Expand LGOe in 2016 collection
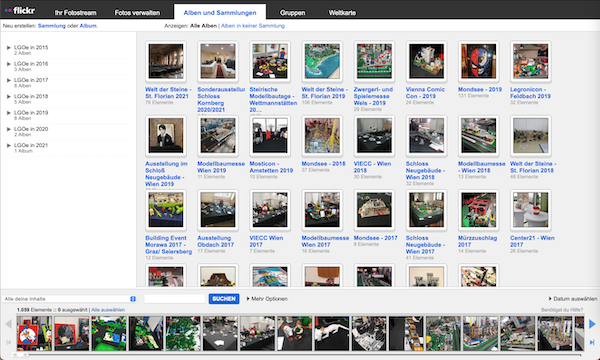The width and height of the screenshot is (600, 360). [x=8, y=64]
